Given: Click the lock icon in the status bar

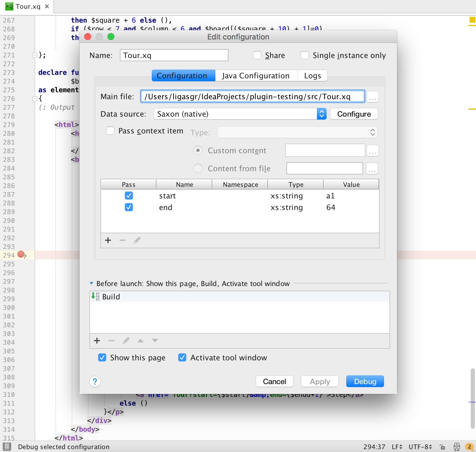Looking at the screenshot, I should (442, 447).
